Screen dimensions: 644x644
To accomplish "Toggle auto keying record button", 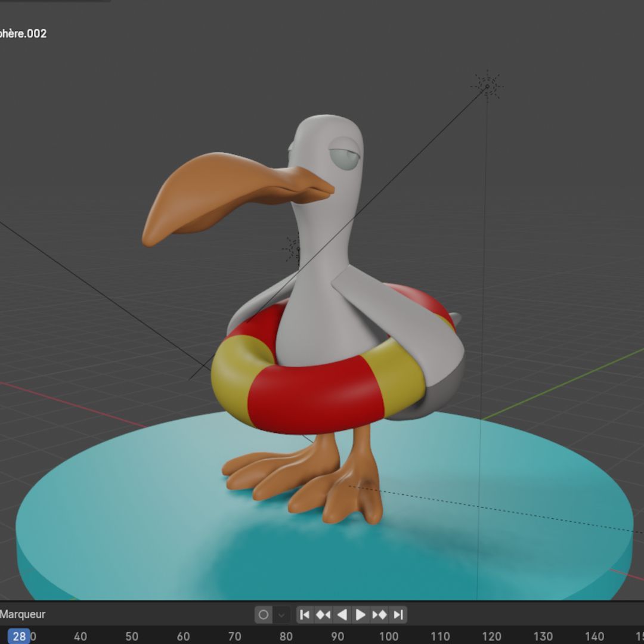I will (x=264, y=614).
